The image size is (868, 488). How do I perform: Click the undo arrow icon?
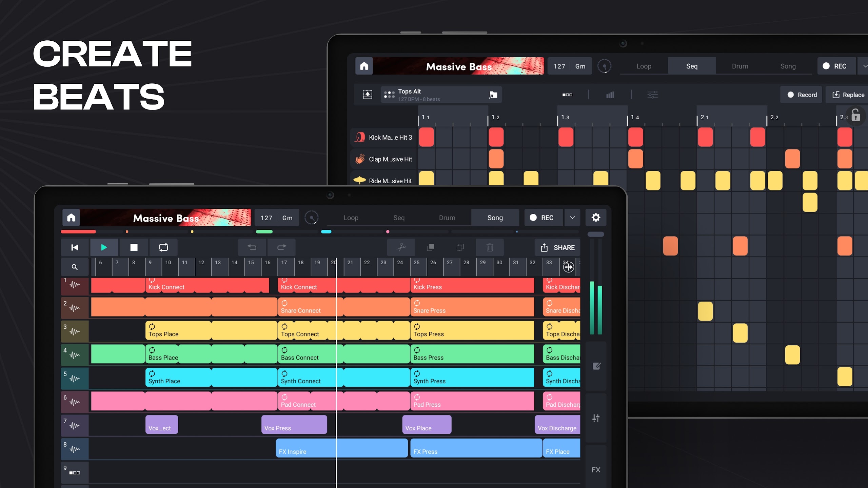pyautogui.click(x=252, y=247)
